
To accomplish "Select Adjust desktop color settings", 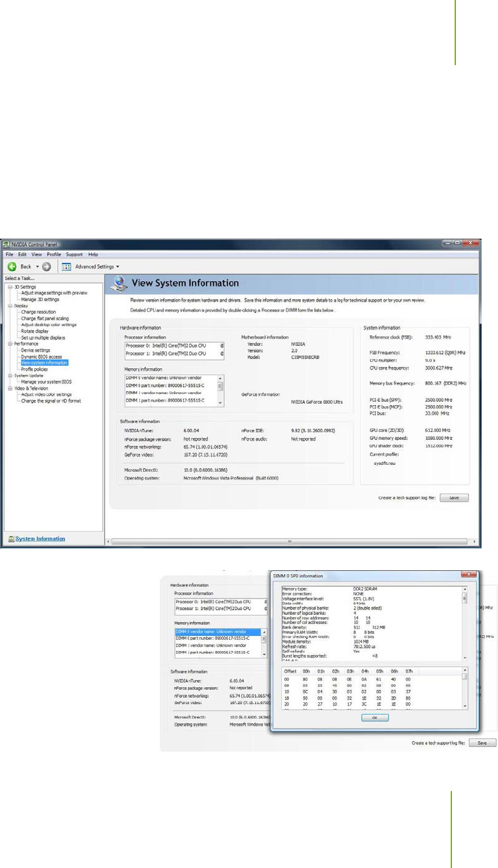I will pos(49,324).
